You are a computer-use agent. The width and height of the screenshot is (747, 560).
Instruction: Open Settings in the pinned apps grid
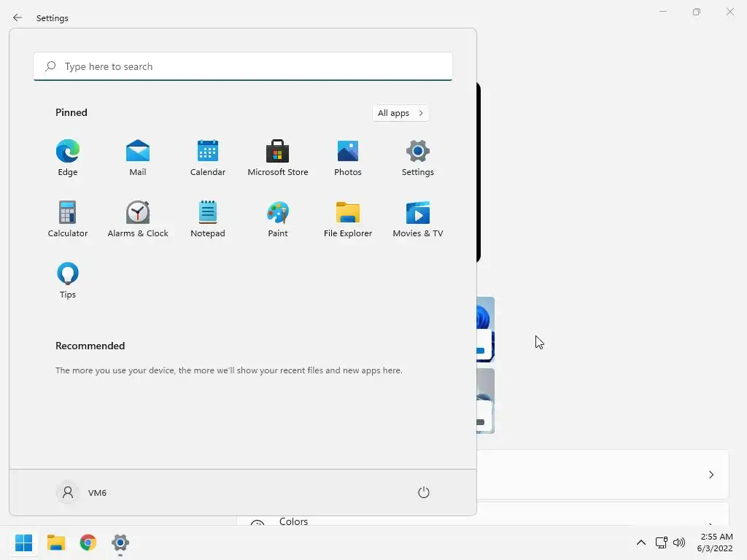[418, 158]
